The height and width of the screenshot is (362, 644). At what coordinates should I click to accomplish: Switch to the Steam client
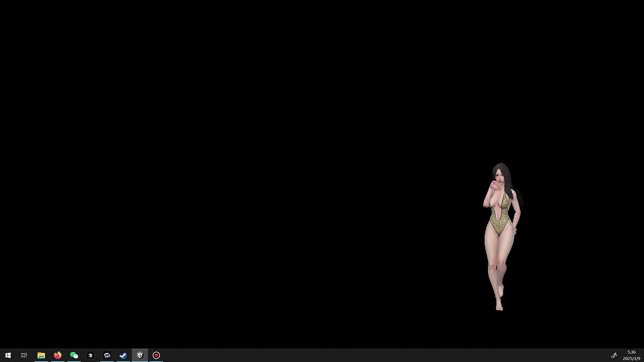click(x=123, y=355)
